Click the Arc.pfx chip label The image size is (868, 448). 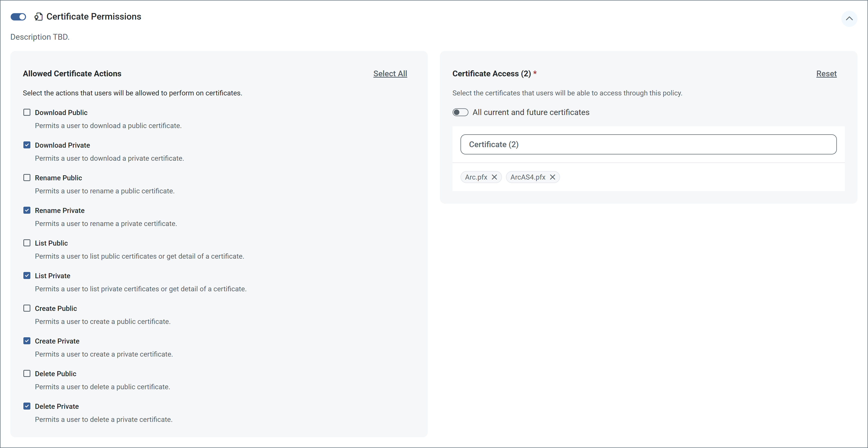click(x=476, y=177)
